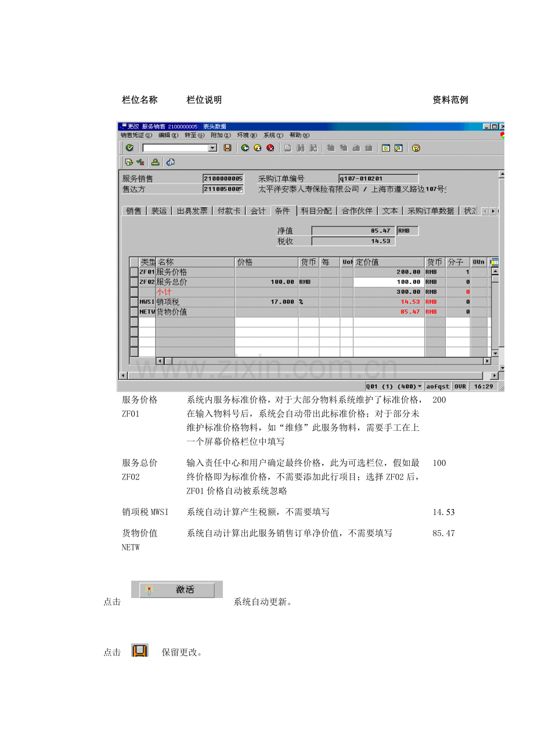Select the ZF02 row selector box

134,282
